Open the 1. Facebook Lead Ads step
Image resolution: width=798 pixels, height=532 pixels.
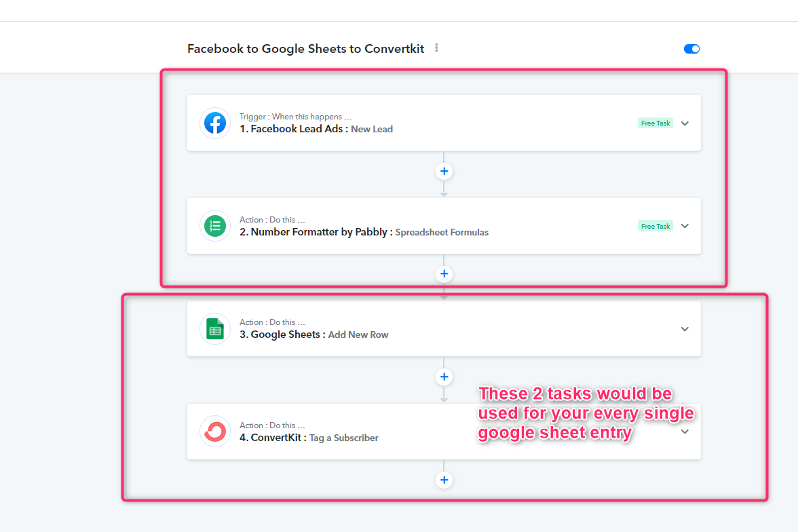(x=444, y=123)
